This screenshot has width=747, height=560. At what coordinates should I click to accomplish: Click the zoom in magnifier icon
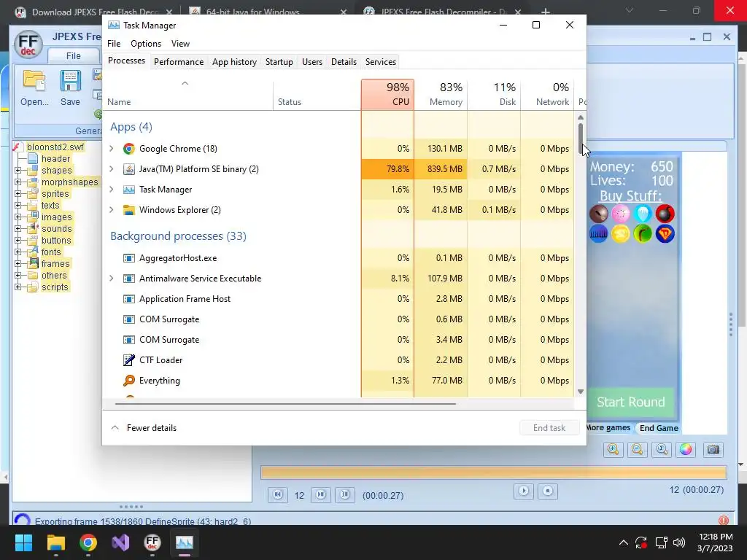[x=613, y=449]
